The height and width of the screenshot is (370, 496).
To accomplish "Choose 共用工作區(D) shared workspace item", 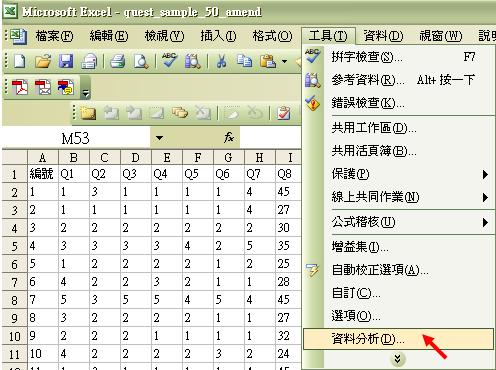I will pyautogui.click(x=398, y=128).
